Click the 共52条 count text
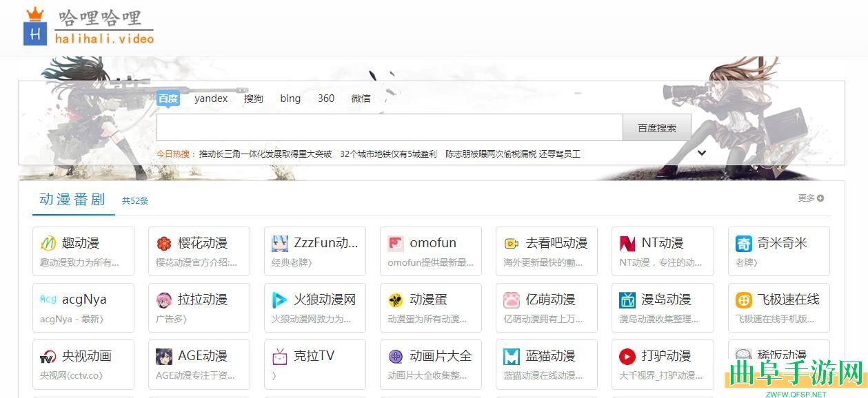Viewport: 868px width, 398px height. tap(135, 201)
